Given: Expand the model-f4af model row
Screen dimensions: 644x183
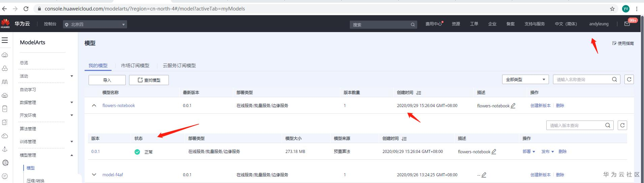Looking at the screenshot, I should pos(94,175).
